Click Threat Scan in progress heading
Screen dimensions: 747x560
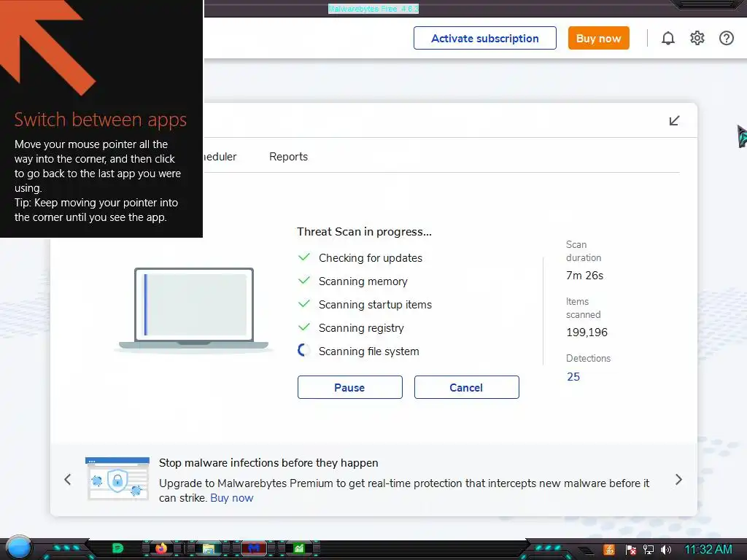364,232
